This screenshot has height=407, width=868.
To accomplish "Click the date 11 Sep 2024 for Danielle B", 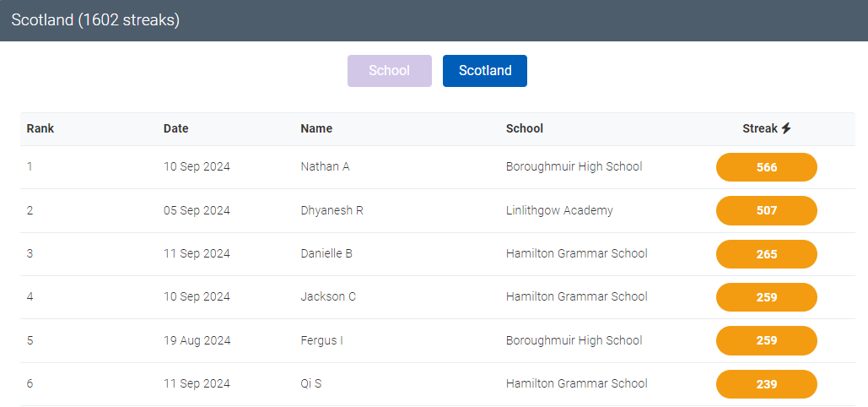I will click(x=197, y=253).
